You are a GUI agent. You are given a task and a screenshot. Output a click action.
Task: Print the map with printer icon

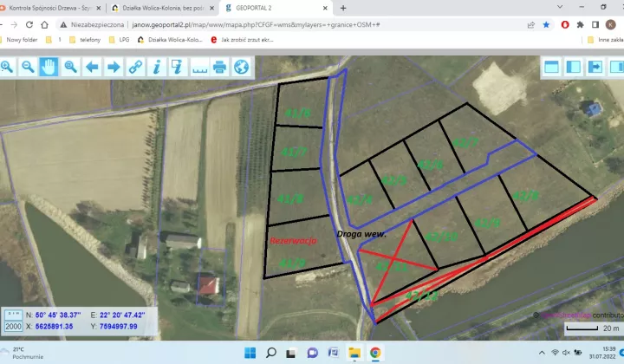tap(220, 67)
